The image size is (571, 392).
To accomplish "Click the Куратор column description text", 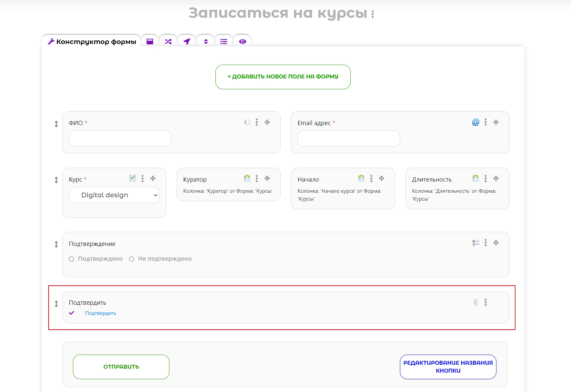I will coord(228,191).
